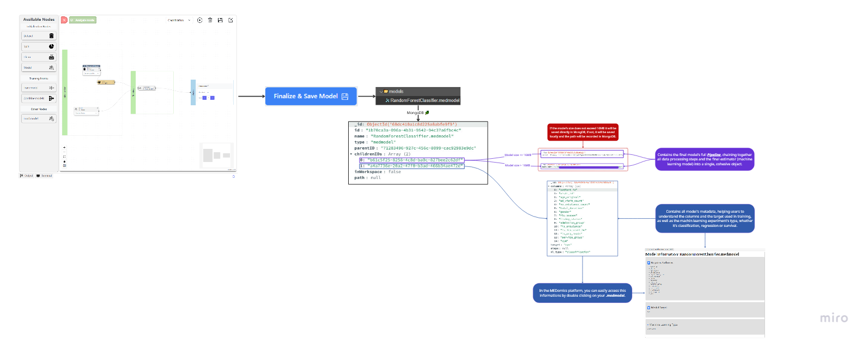Toggle the green Analysis mode button
Image resolution: width=868 pixels, height=342 pixels.
coord(83,20)
